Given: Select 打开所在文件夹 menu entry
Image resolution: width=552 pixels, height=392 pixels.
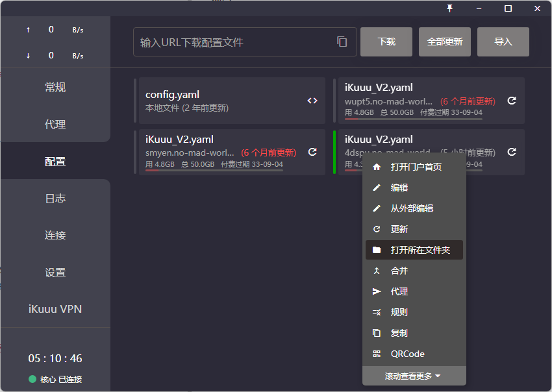Looking at the screenshot, I should tap(414, 250).
